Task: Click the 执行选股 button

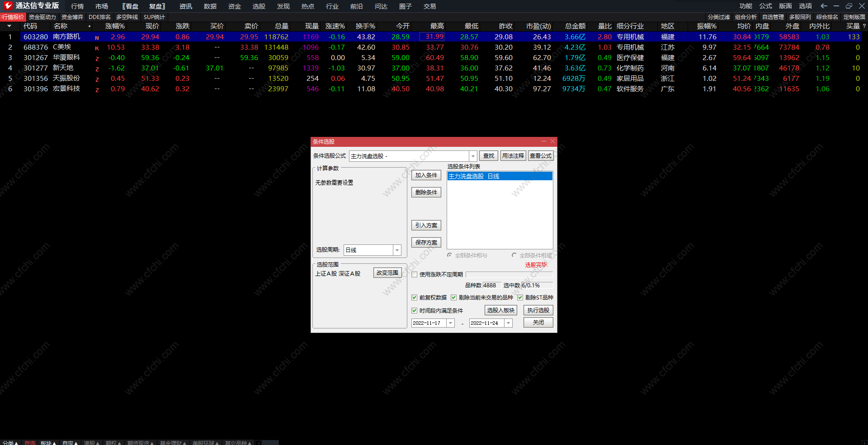Action: pos(538,310)
